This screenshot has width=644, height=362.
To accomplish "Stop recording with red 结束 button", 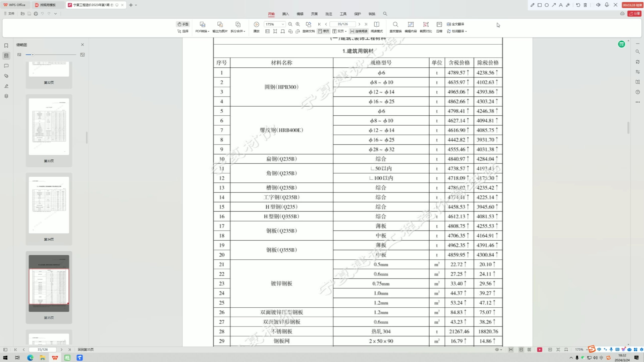I will tap(632, 5).
